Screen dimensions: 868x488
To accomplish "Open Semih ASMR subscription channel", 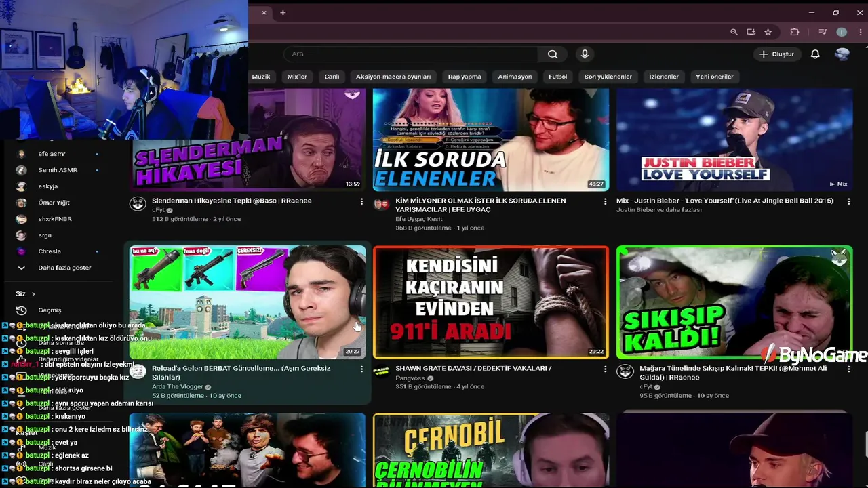I will [x=58, y=170].
